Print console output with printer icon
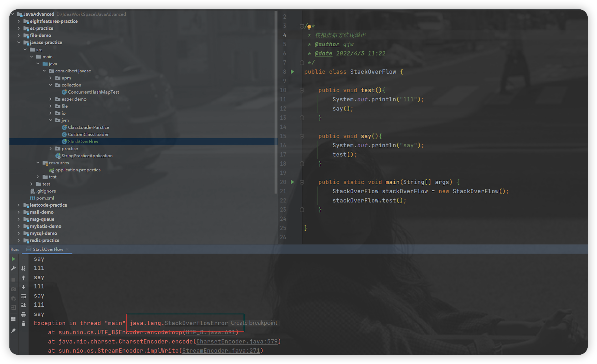 (24, 314)
